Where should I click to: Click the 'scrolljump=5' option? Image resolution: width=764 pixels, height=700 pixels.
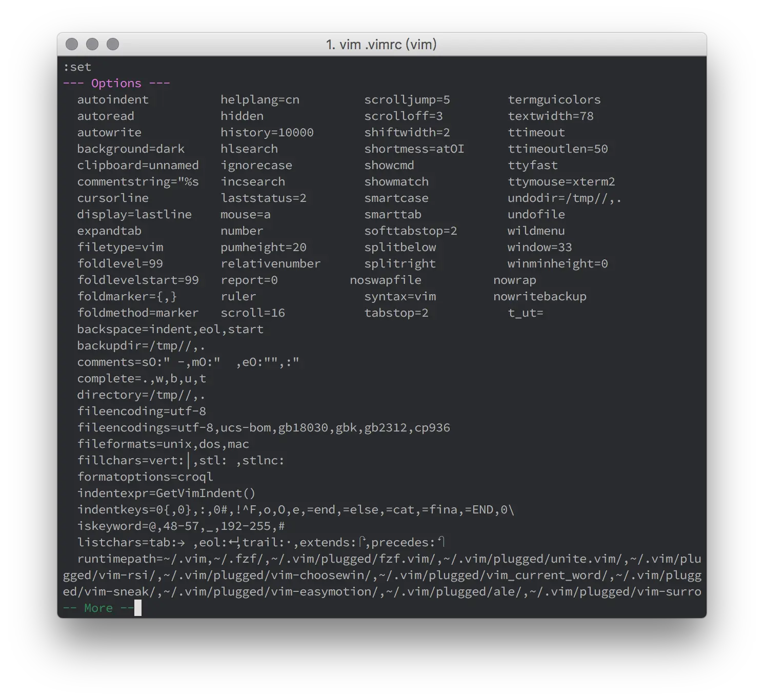pyautogui.click(x=407, y=100)
